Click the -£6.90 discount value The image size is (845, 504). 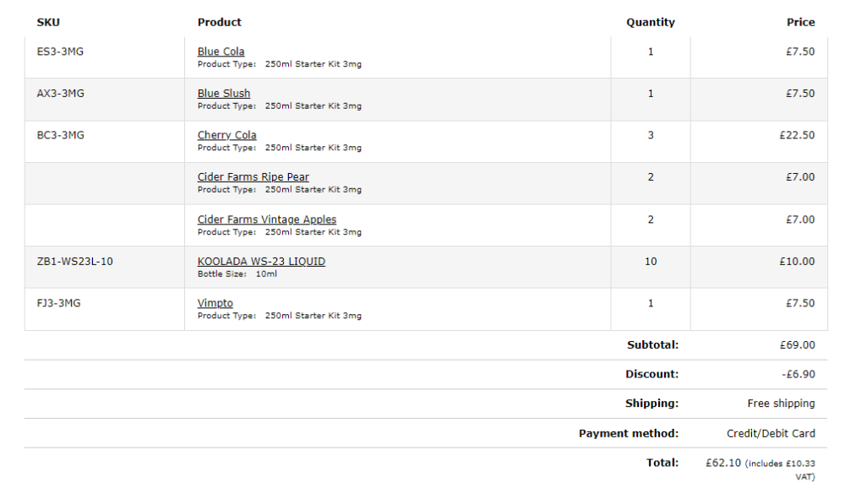(799, 374)
